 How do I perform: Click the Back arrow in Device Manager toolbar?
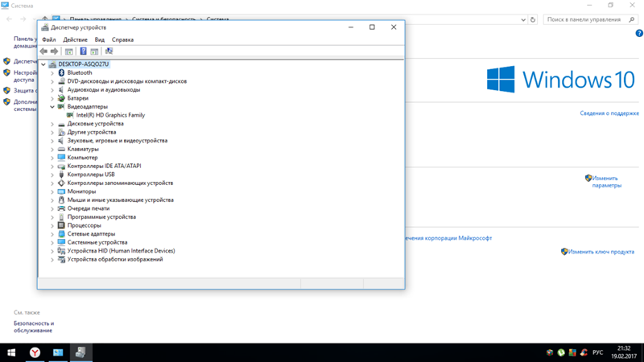click(x=44, y=51)
